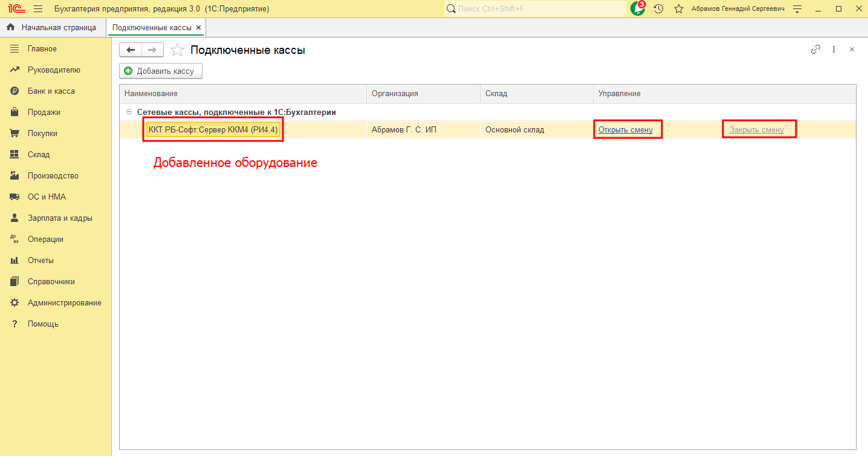Go forward with right arrow button
The height and width of the screenshot is (456, 868).
click(x=153, y=50)
